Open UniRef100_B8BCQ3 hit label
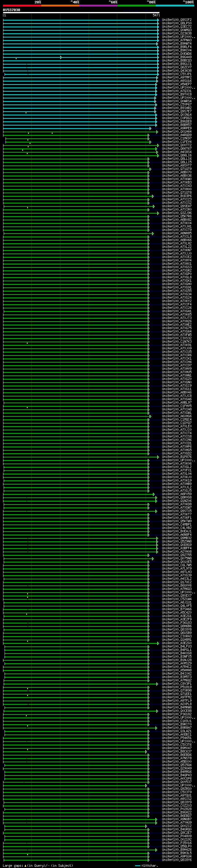 [x=176, y=60]
